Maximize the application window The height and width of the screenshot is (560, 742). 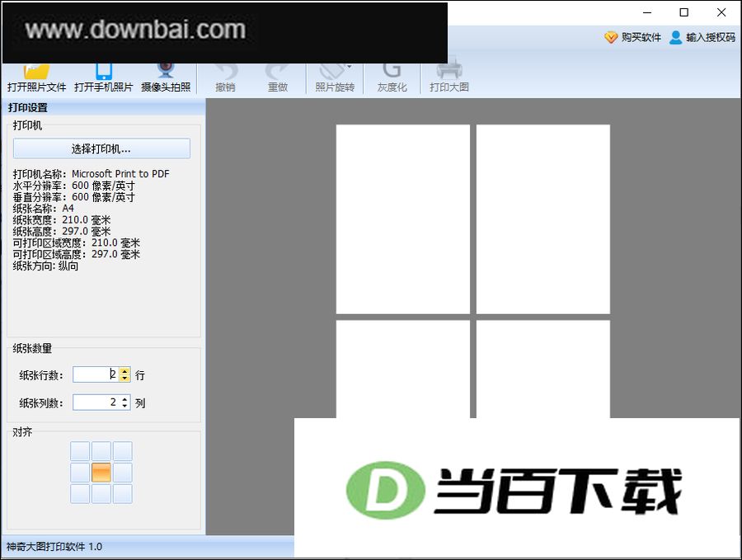pyautogui.click(x=684, y=12)
